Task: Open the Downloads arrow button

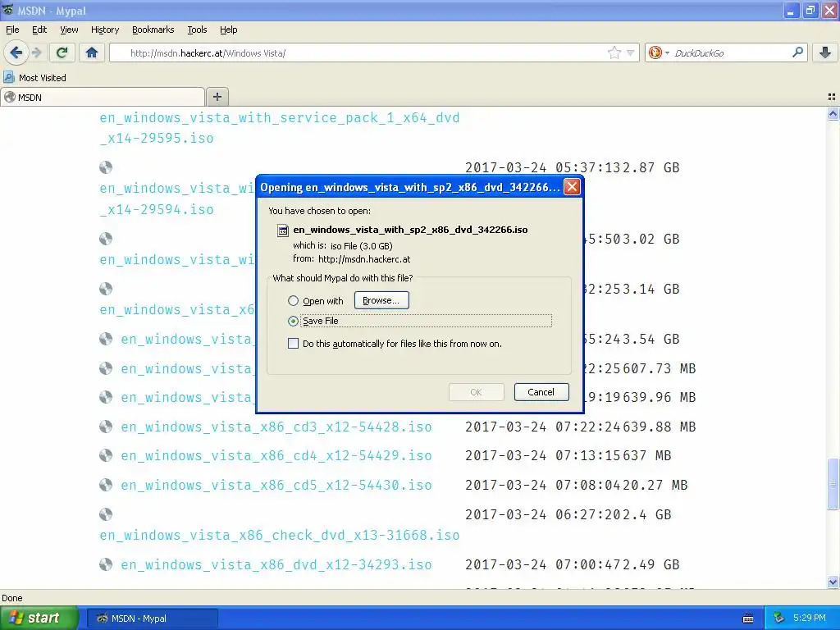Action: click(825, 52)
